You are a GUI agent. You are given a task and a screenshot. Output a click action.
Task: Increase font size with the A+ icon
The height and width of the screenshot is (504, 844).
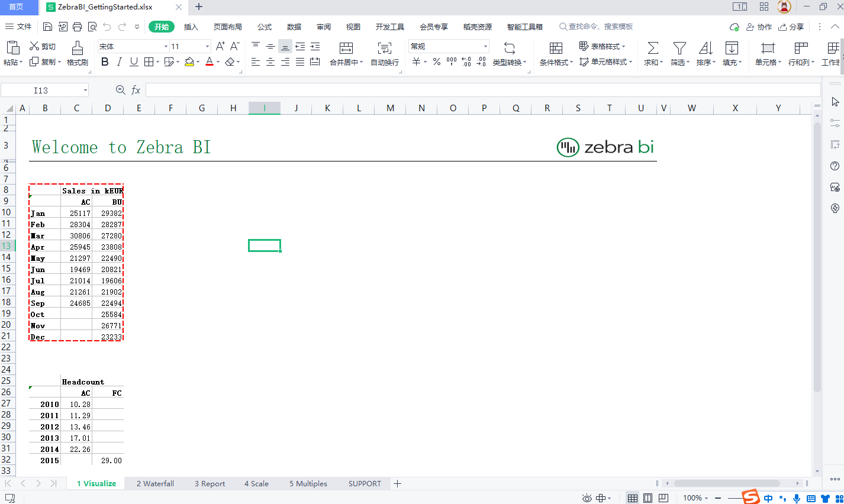tap(220, 46)
